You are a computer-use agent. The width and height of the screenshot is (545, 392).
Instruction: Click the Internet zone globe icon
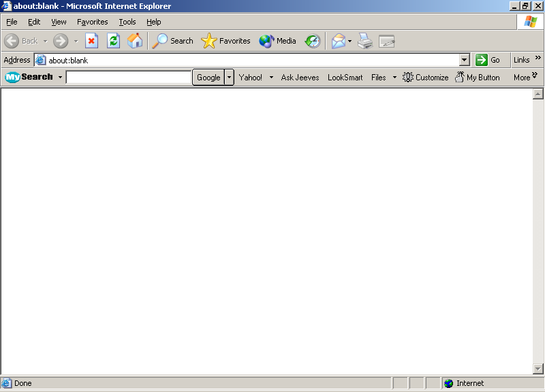pyautogui.click(x=448, y=383)
